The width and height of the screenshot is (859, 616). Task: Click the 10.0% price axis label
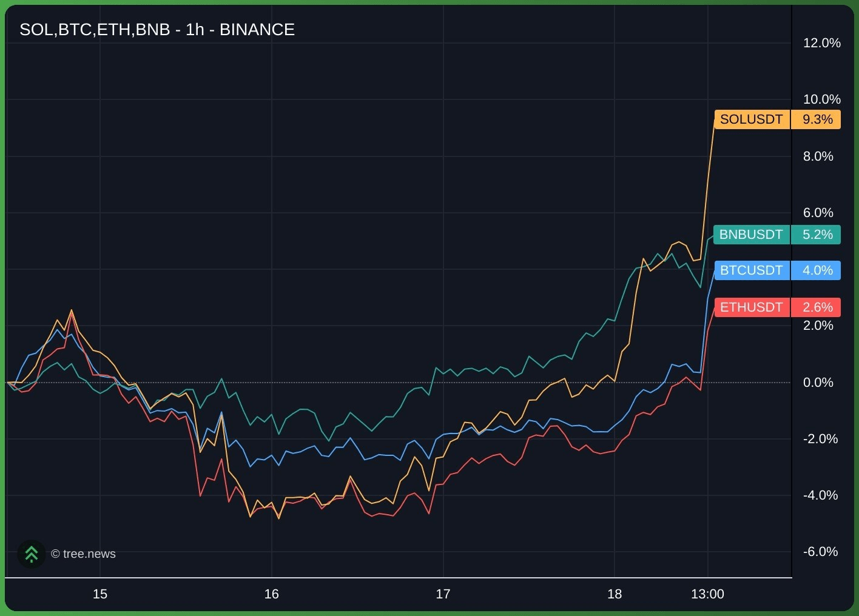pos(821,99)
